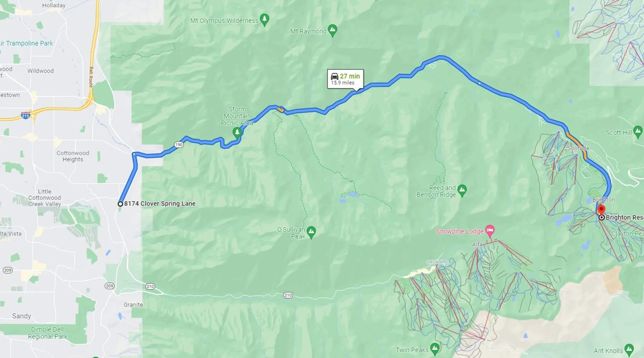Screen dimensions: 644x358
Task: Click the orange traffic segment near Solitude
Action: 577,145
